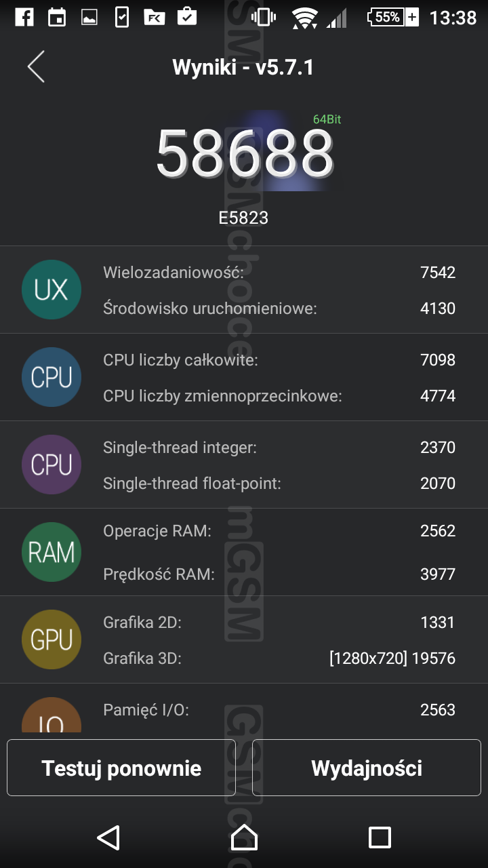Screen dimensions: 488x868
Task: Tap the Facebook notification icon
Action: coord(24,17)
